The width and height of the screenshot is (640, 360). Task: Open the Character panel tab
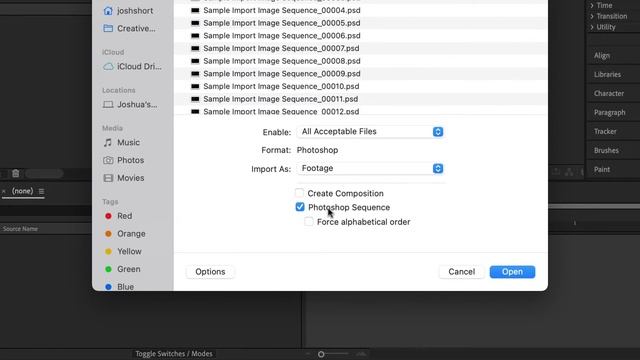coord(609,93)
